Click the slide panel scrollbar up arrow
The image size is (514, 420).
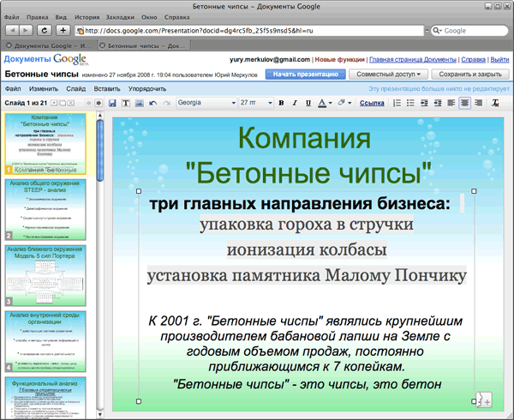(100, 115)
